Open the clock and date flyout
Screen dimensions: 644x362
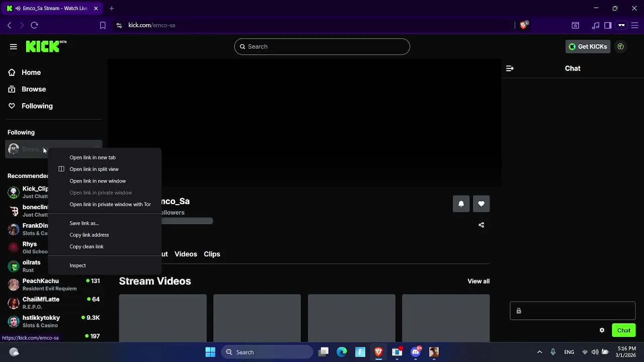point(626,352)
